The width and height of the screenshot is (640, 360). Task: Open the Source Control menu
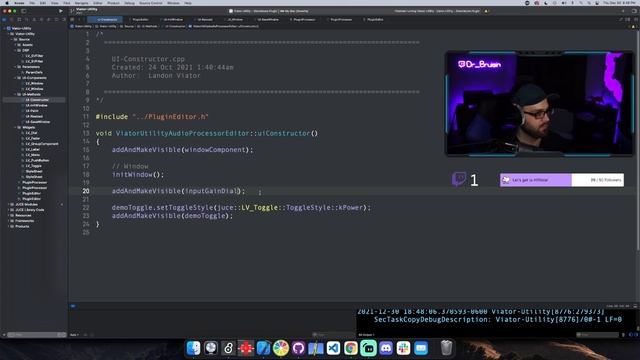point(151,3)
